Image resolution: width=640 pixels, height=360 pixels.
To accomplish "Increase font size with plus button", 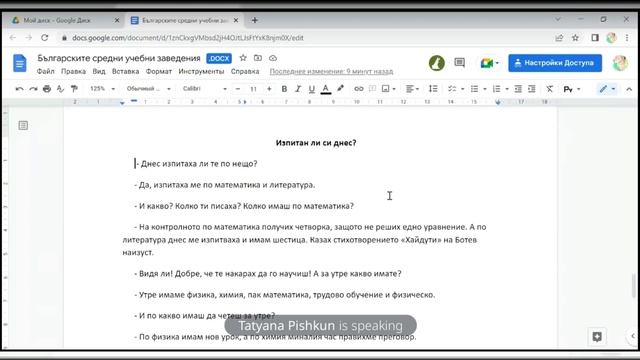I will [x=269, y=89].
